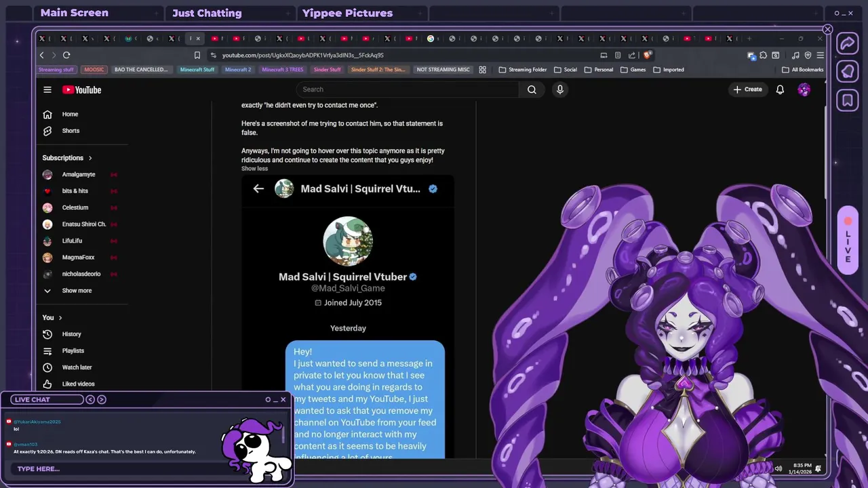Start voice search with the microphone icon
The image size is (868, 488).
click(560, 89)
